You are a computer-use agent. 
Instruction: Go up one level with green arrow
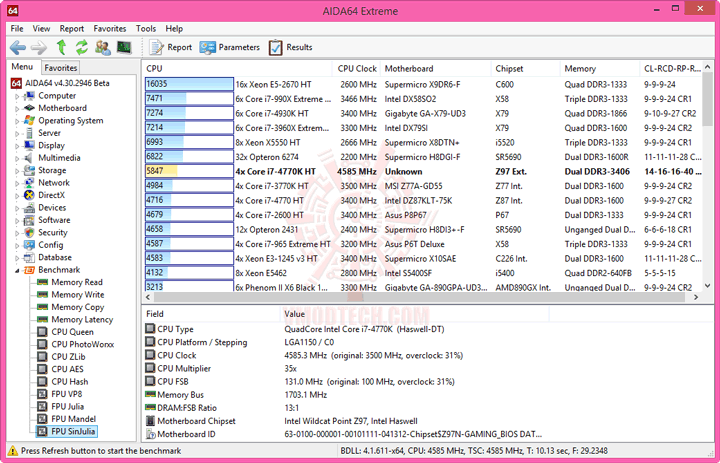[61, 47]
